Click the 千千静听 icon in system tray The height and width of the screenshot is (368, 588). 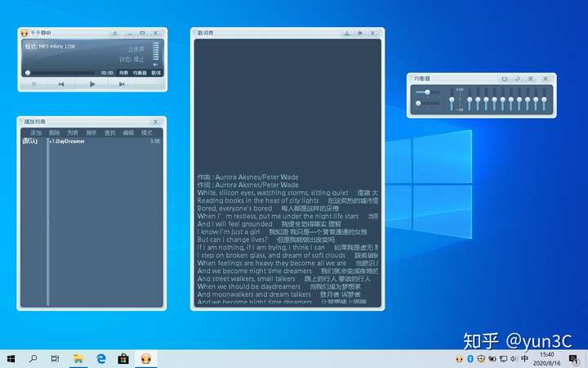pyautogui.click(x=459, y=359)
